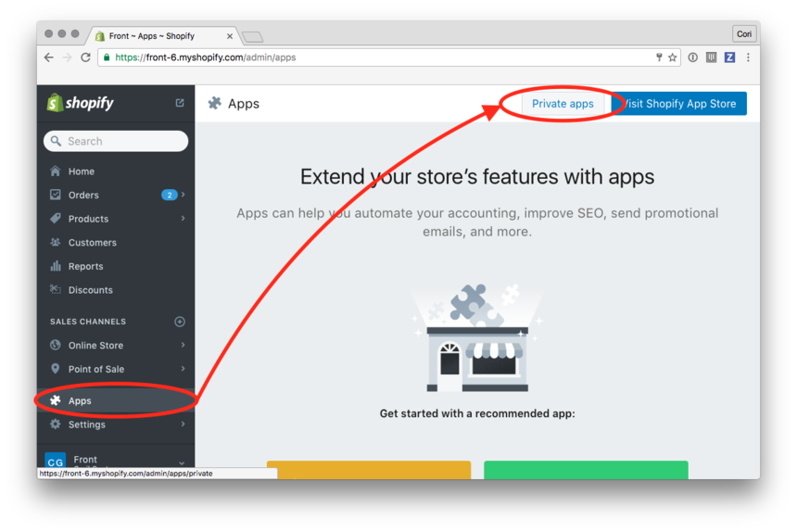
Task: Click the Cori profile button
Action: click(744, 34)
